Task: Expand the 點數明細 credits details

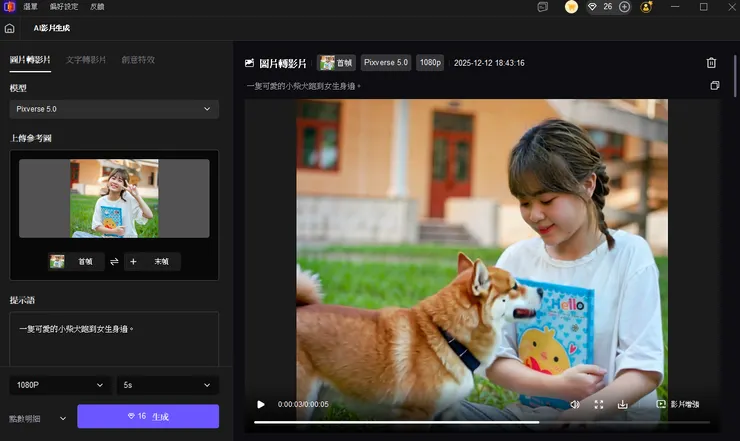Action: tap(38, 419)
